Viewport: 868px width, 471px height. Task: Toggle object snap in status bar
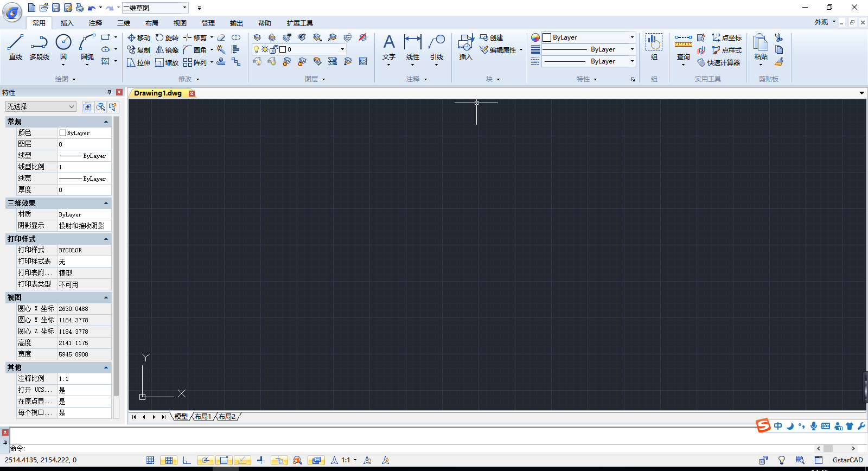tap(224, 460)
